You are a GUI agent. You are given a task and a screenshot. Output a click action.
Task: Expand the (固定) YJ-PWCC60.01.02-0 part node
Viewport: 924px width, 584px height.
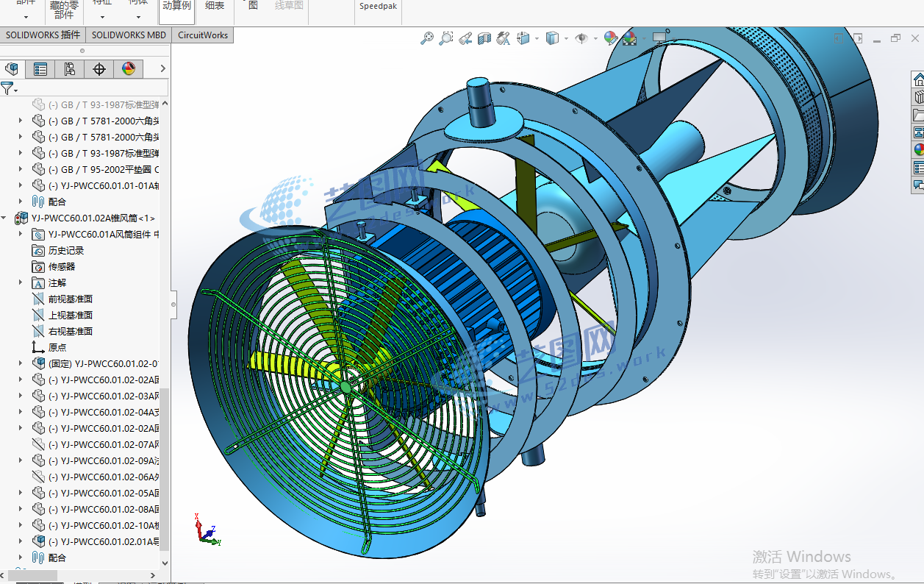21,363
